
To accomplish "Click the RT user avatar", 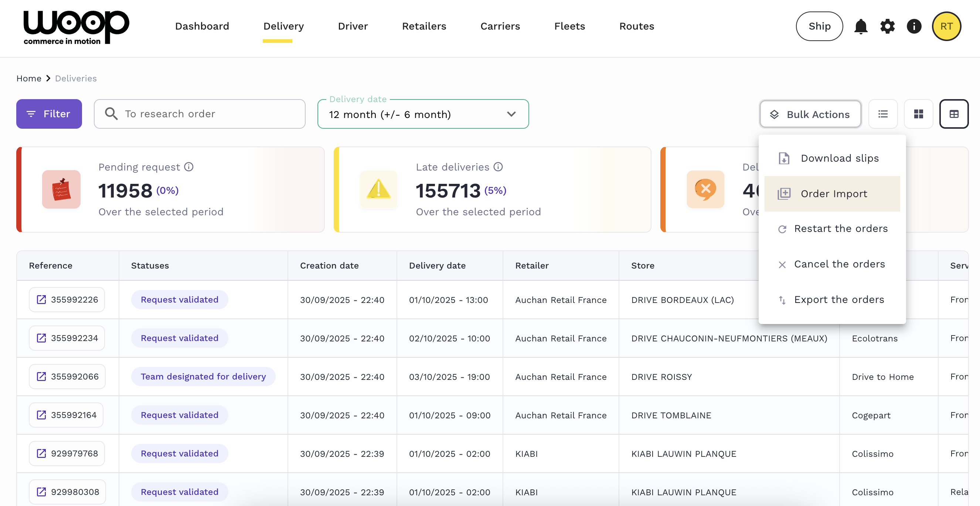I will 946,26.
